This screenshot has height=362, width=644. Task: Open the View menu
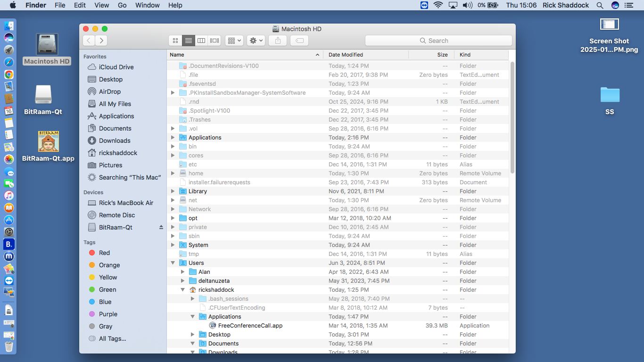coord(101,5)
